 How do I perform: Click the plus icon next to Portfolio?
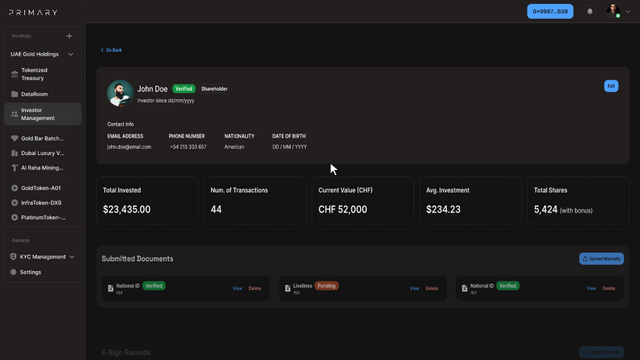pos(69,36)
